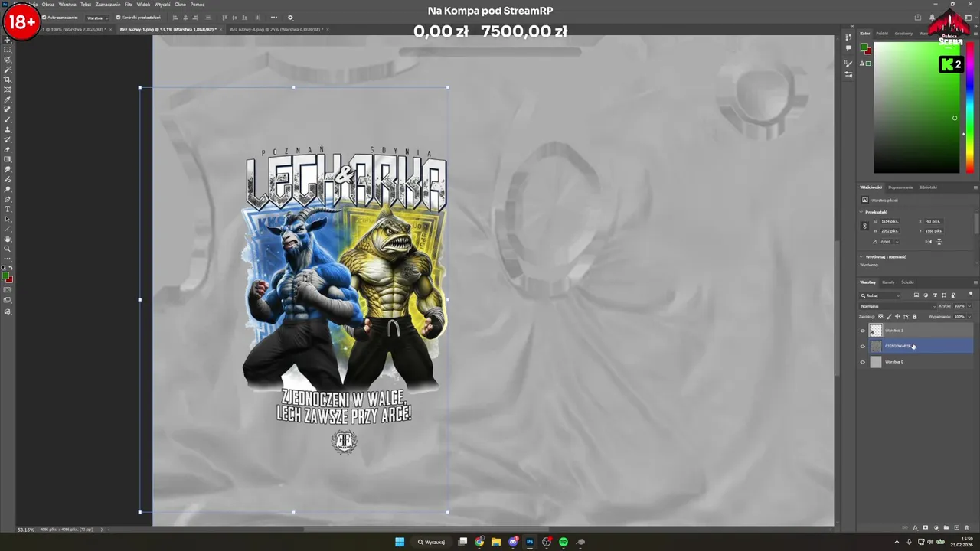980x551 pixels.
Task: Click inside the color picker field
Action: pos(916,107)
